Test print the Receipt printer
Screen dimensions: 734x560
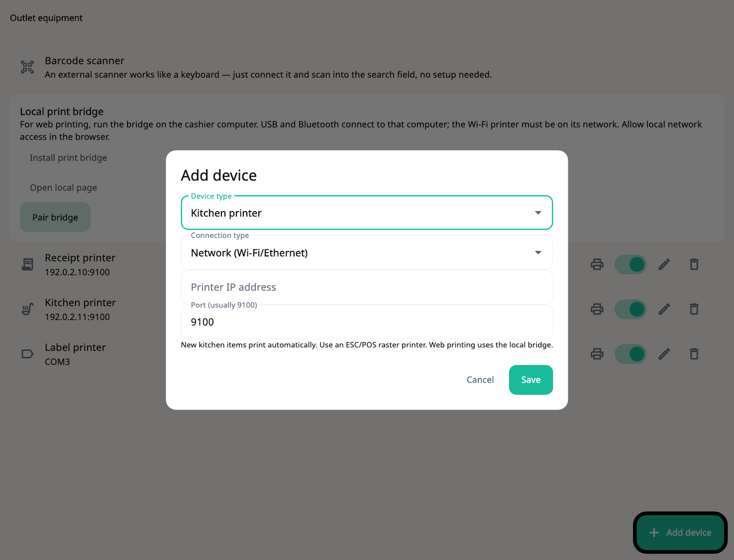coord(597,264)
